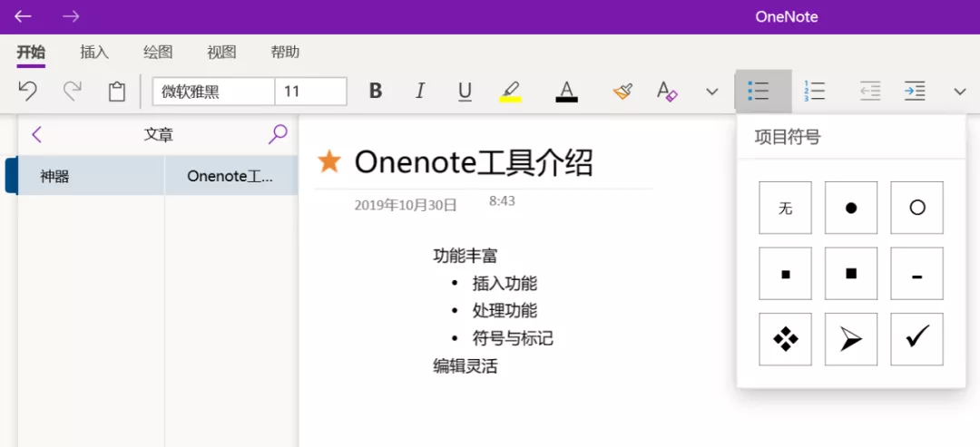This screenshot has height=447, width=980.
Task: Increase indent of the paragraph
Action: point(915,92)
